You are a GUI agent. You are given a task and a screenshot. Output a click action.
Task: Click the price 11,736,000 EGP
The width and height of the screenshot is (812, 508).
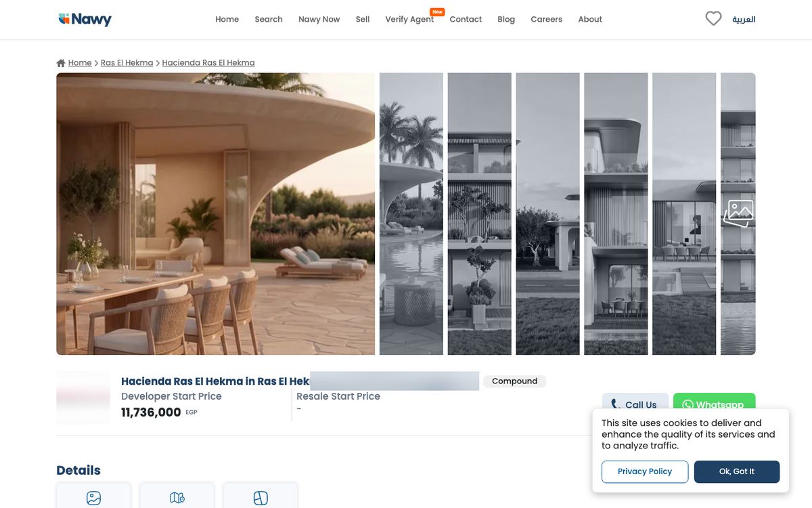pyautogui.click(x=159, y=412)
